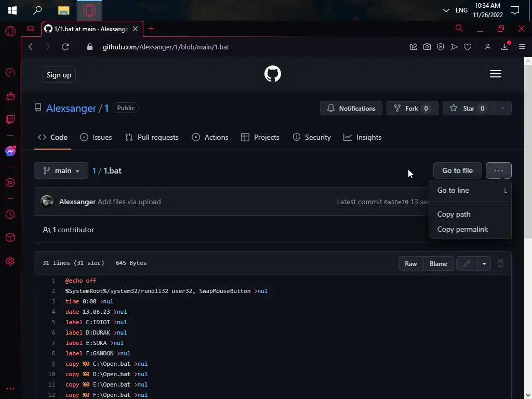Go to GitHub homepage via logo
Screen dimensions: 532x399
point(273,74)
